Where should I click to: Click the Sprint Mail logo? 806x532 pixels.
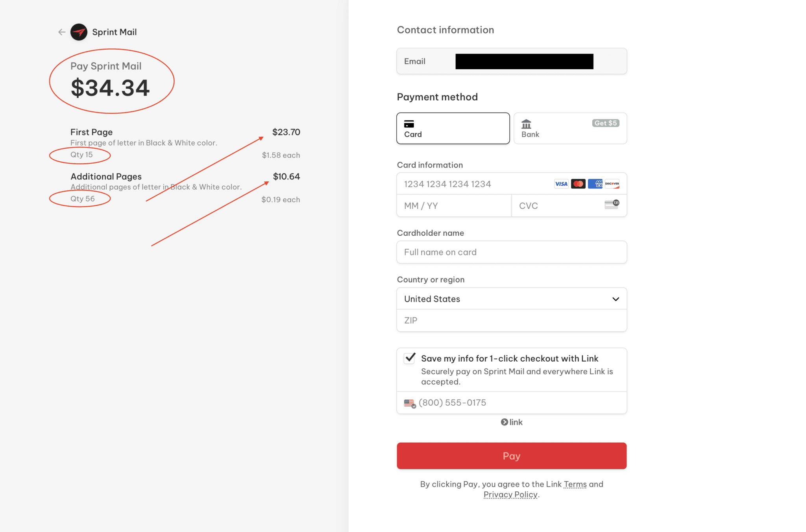pos(79,32)
